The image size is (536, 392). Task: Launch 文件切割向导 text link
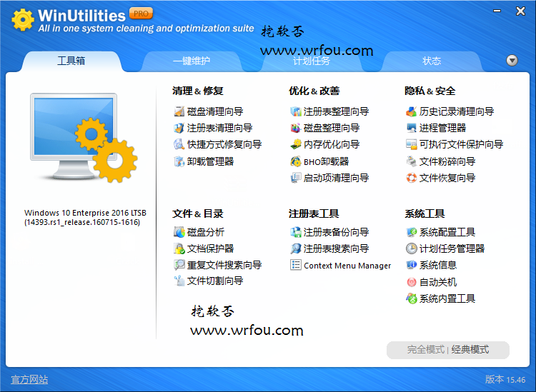[215, 281]
